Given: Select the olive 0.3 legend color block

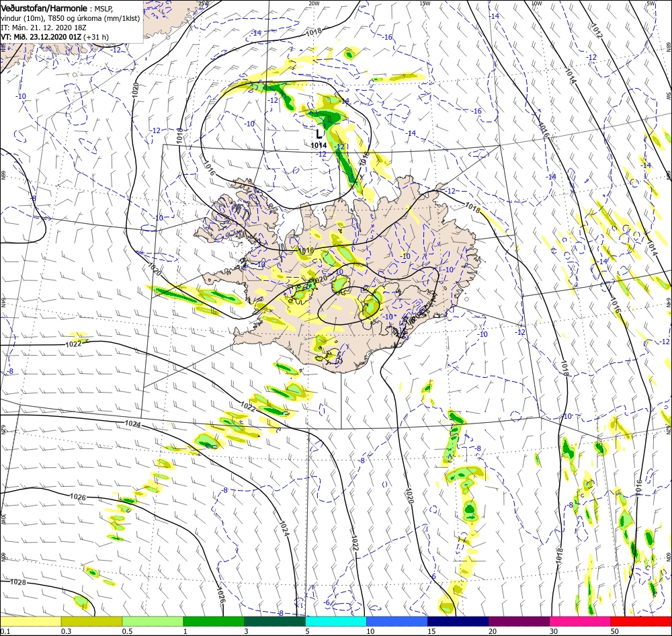Looking at the screenshot, I should pyautogui.click(x=91, y=621).
